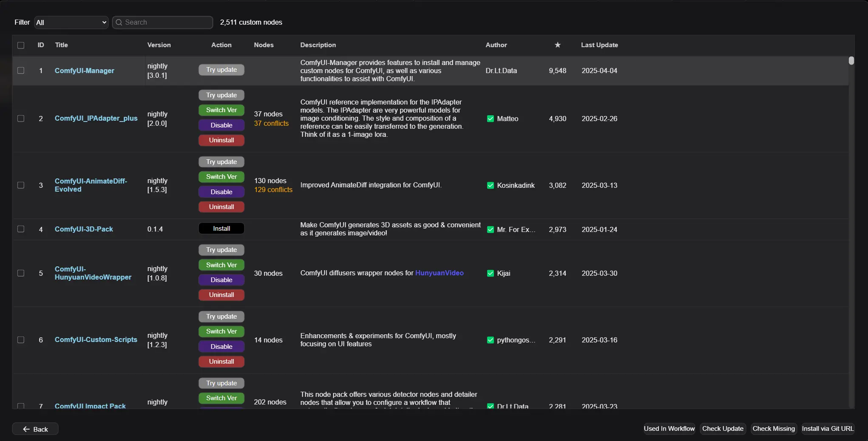
Task: Open the HunyuanVideo link in description
Action: [439, 273]
